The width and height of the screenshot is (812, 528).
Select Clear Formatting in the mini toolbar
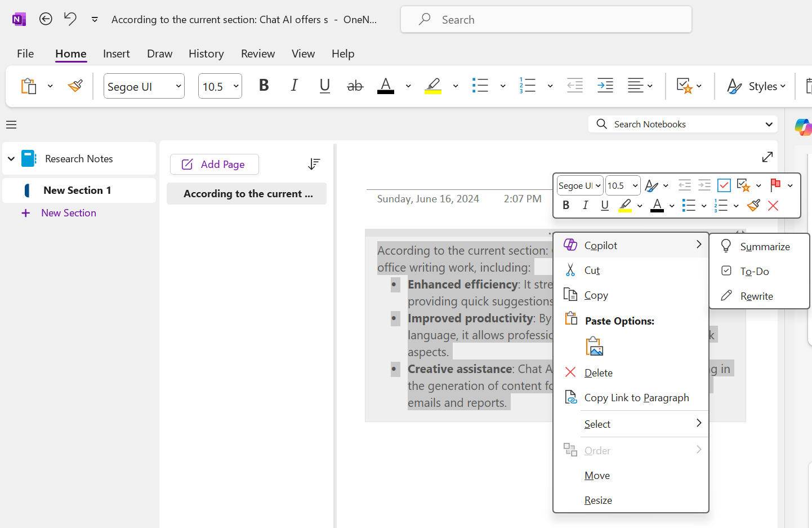coord(753,205)
